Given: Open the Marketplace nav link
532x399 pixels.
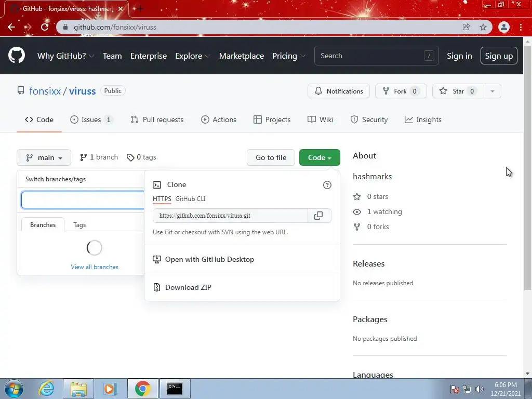Looking at the screenshot, I should 242,56.
